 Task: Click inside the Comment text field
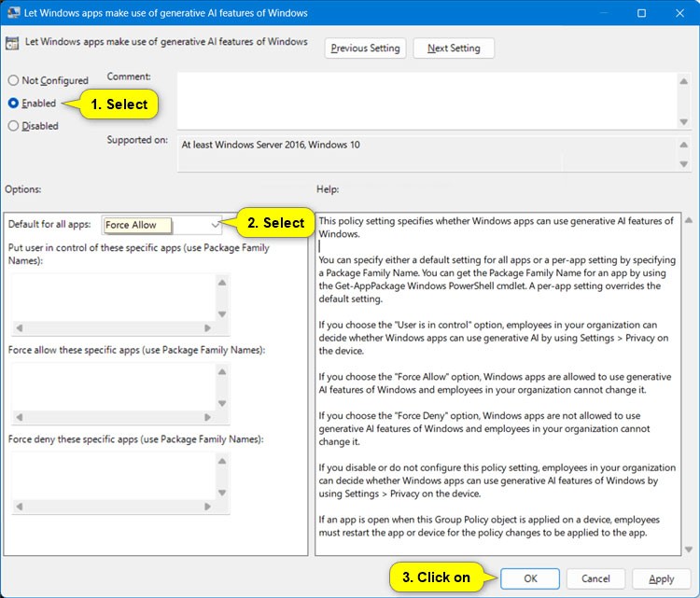click(427, 98)
